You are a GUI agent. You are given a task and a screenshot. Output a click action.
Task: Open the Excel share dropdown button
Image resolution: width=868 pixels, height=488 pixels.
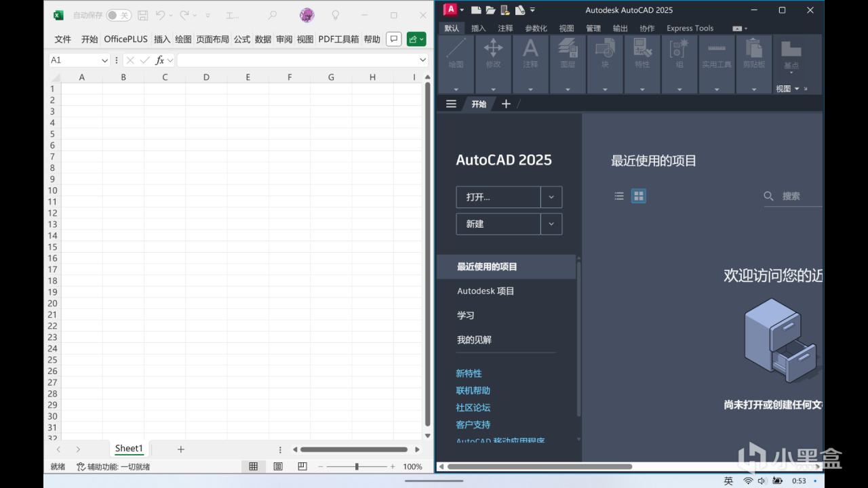click(x=416, y=39)
